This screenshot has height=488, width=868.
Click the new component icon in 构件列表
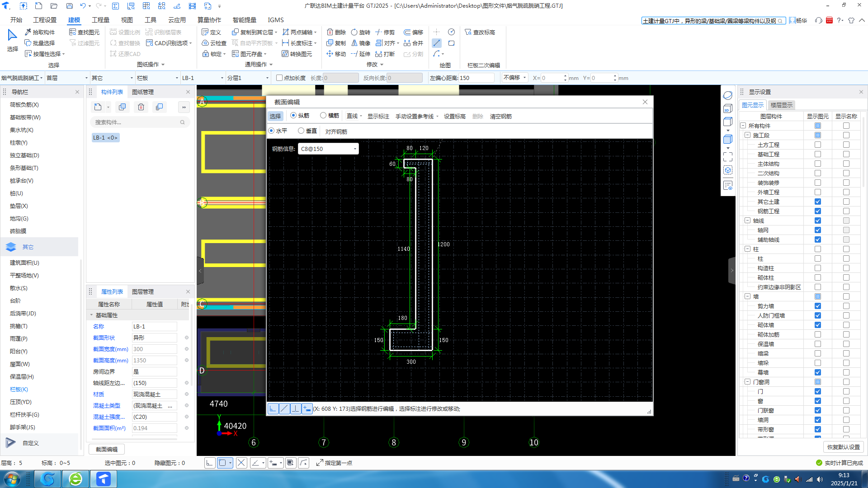[98, 107]
